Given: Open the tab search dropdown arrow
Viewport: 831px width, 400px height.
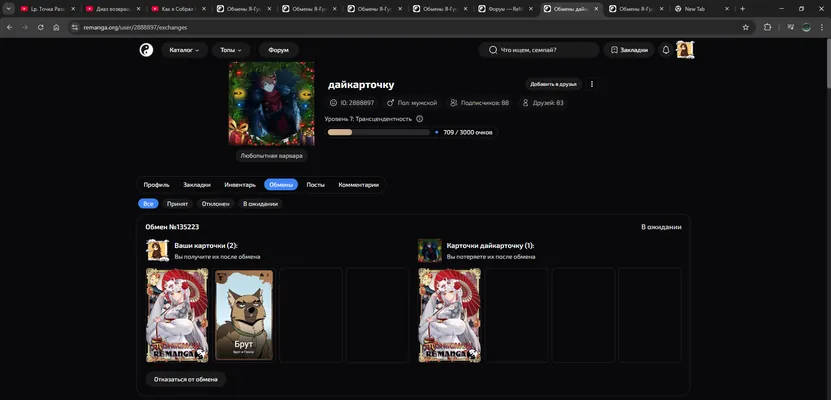Looking at the screenshot, I should click(8, 9).
